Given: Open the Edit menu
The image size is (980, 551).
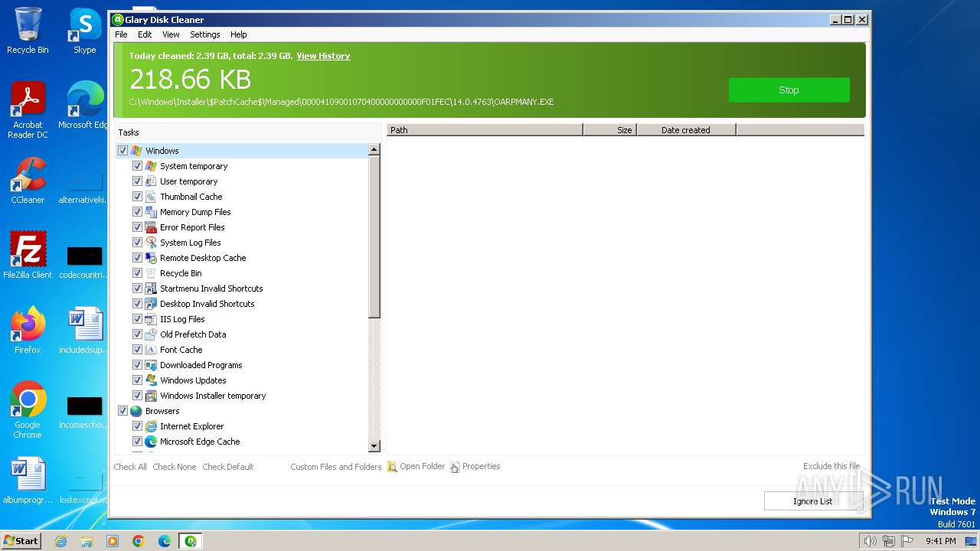Looking at the screenshot, I should click(x=145, y=34).
